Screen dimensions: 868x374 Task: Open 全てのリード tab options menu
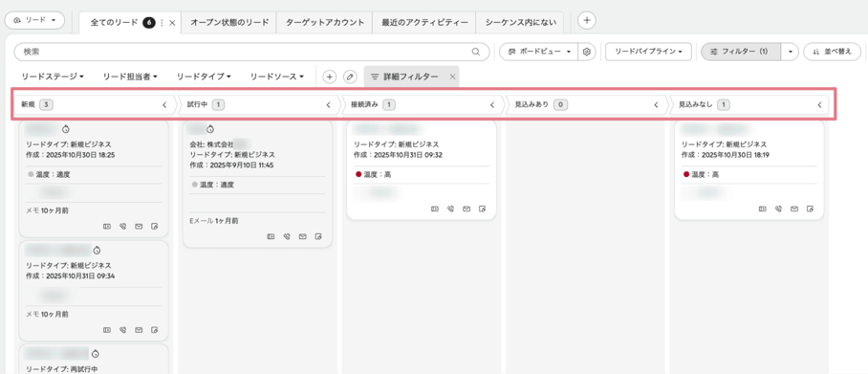(x=162, y=23)
